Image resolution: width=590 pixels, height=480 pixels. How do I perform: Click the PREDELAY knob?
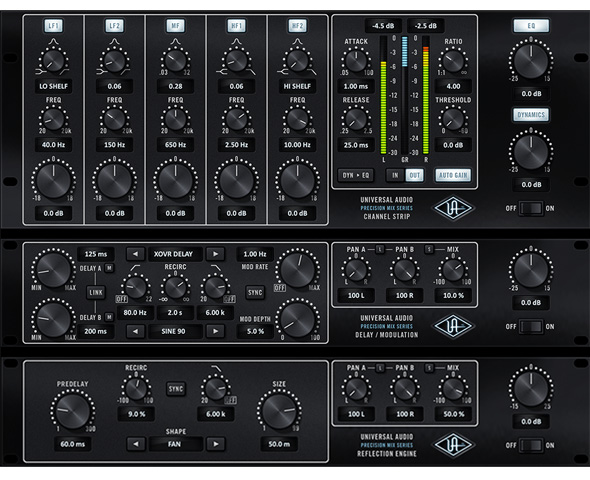click(x=73, y=411)
